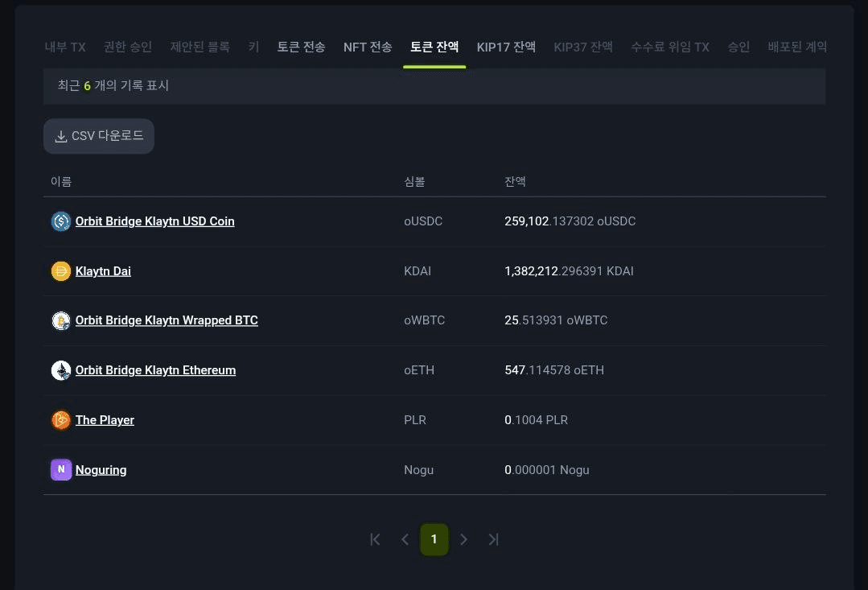Click the oUSDC symbol cell
Image resolution: width=868 pixels, height=590 pixels.
[x=423, y=221]
